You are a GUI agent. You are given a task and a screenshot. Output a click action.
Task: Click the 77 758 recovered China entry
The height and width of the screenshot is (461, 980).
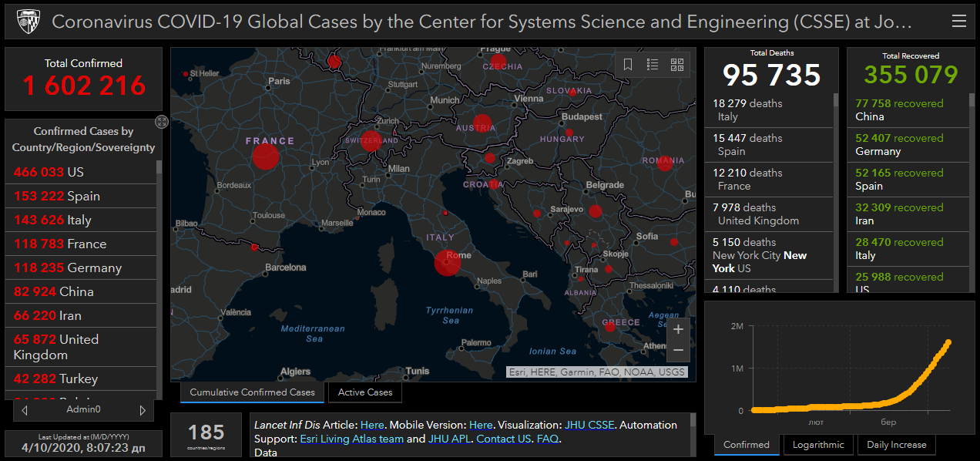(x=909, y=110)
